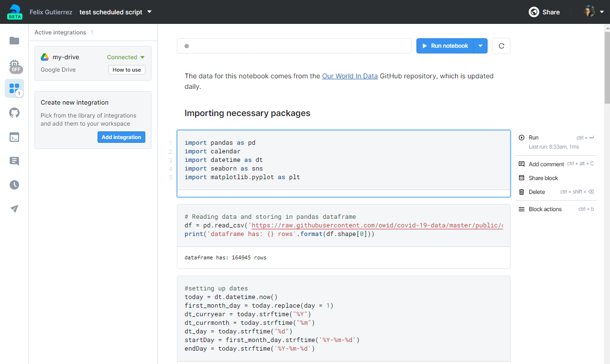The height and width of the screenshot is (364, 610).
Task: Open the Publish paper-plane sidebar icon
Action: [14, 208]
